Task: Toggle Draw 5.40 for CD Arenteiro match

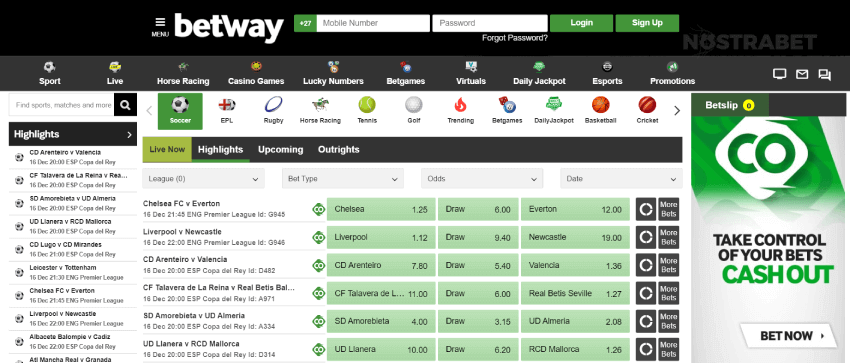Action: [x=478, y=265]
